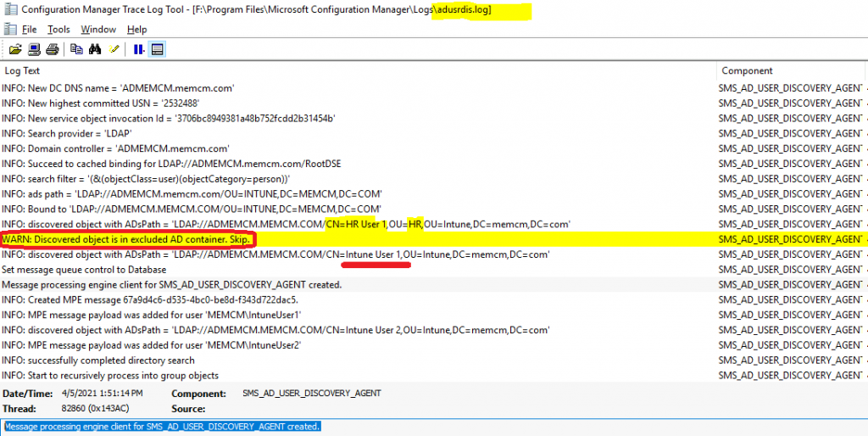Select the MPE payload row for 'MEMCM\IntuneUser2'
This screenshot has width=868, height=436.
434,345
